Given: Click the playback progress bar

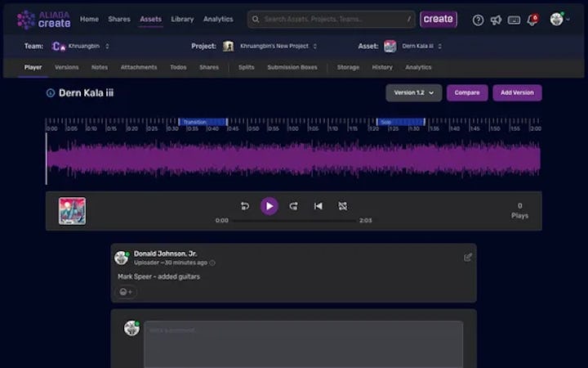Looking at the screenshot, I should click(294, 221).
